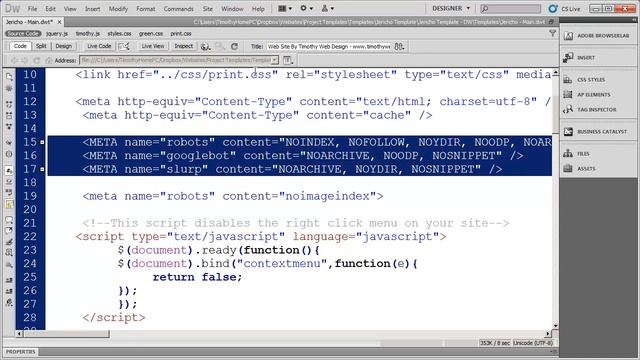Open the Site management dropdown icon
The height and width of the screenshot is (360, 640).
point(327,8)
